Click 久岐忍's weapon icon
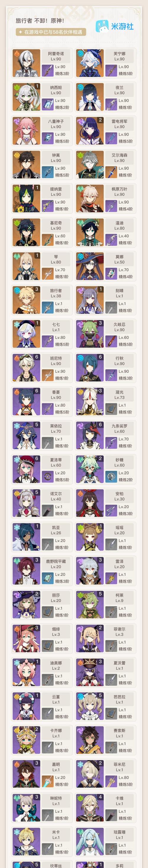This screenshot has width=148, height=868. tap(111, 341)
